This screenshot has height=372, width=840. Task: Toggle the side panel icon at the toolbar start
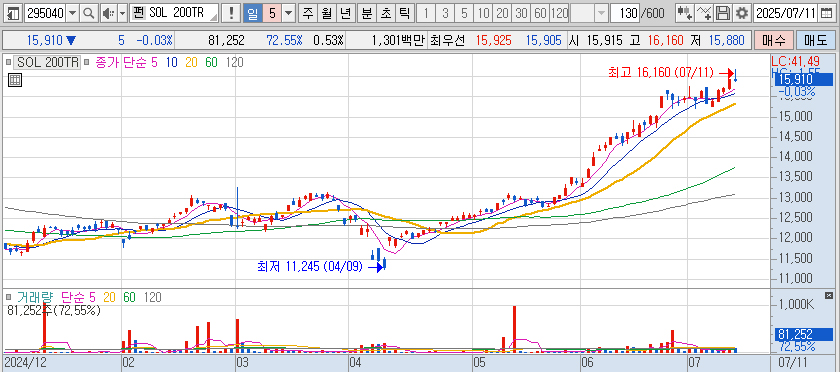pos(14,13)
